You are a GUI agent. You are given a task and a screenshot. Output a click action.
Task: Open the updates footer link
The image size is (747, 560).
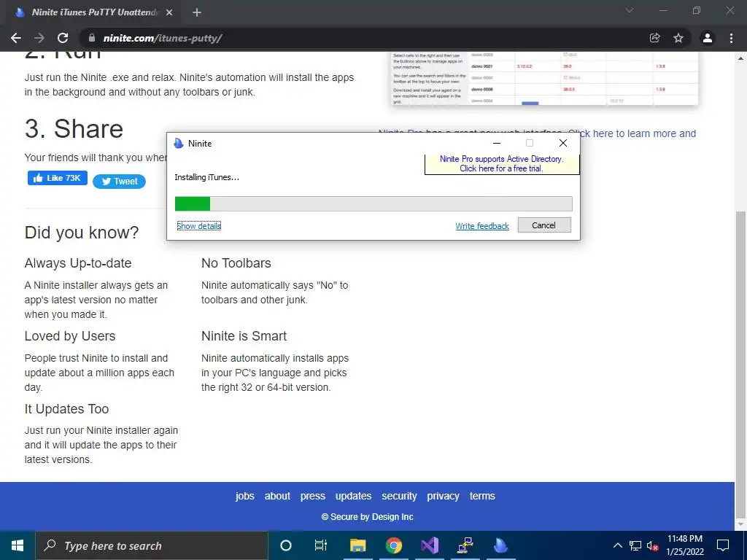[354, 496]
